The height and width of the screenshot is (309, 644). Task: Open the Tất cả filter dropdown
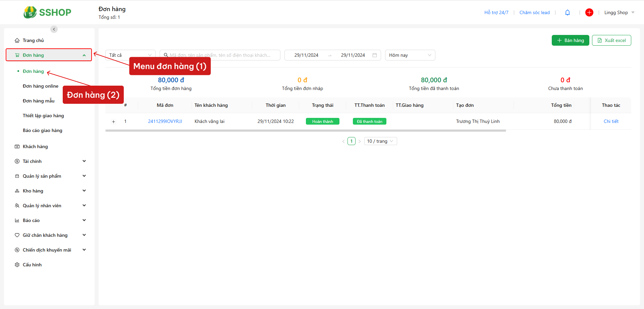coord(130,55)
